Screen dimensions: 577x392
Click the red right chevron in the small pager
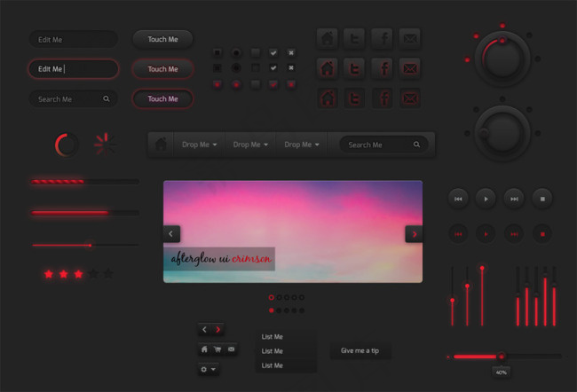pos(217,330)
